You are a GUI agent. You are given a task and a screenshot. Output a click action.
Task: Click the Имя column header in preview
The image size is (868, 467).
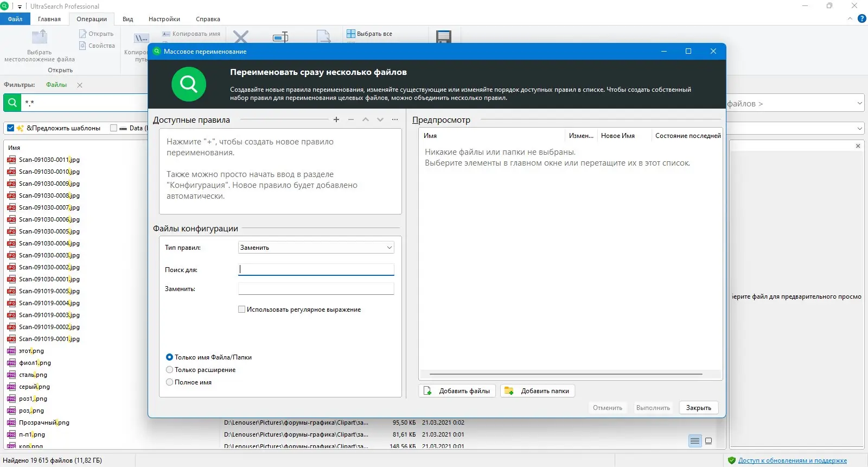click(x=493, y=136)
